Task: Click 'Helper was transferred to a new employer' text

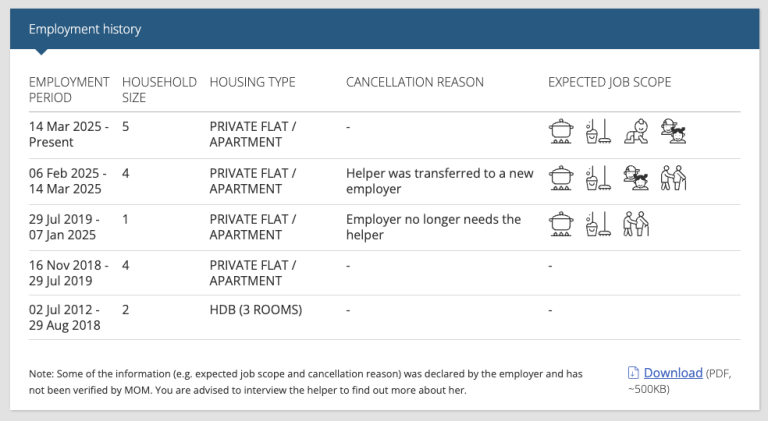Action: pyautogui.click(x=439, y=181)
